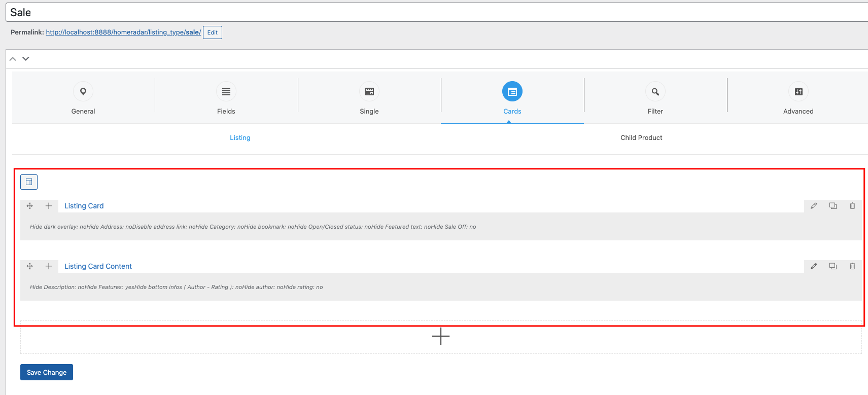Click the Edit permalink button
The image size is (868, 395).
[213, 32]
